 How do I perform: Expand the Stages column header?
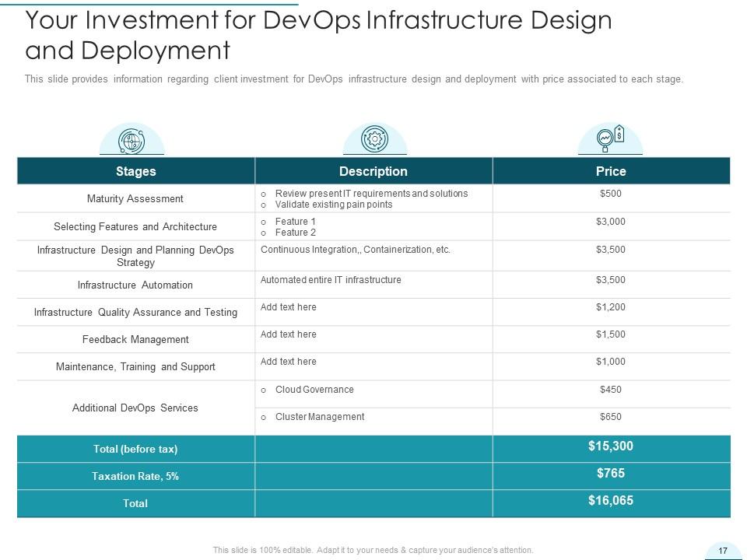pos(135,170)
